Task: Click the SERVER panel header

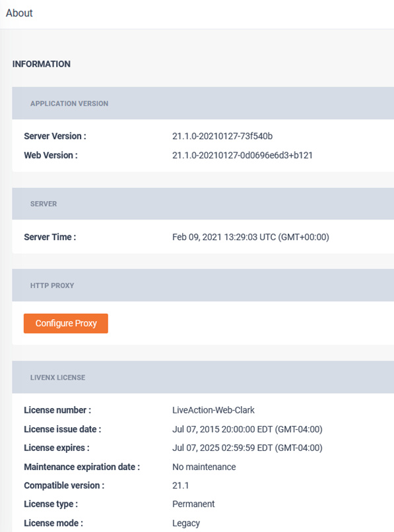Action: pos(203,204)
